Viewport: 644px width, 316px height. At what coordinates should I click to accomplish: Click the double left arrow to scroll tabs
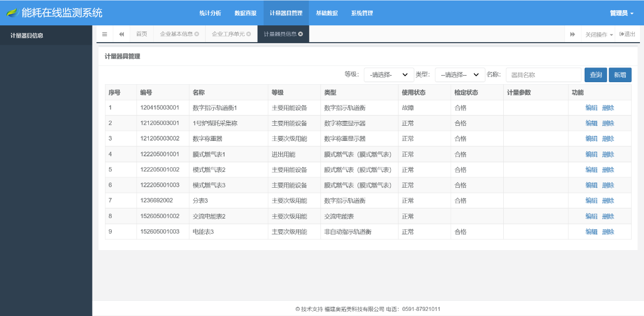(121, 34)
